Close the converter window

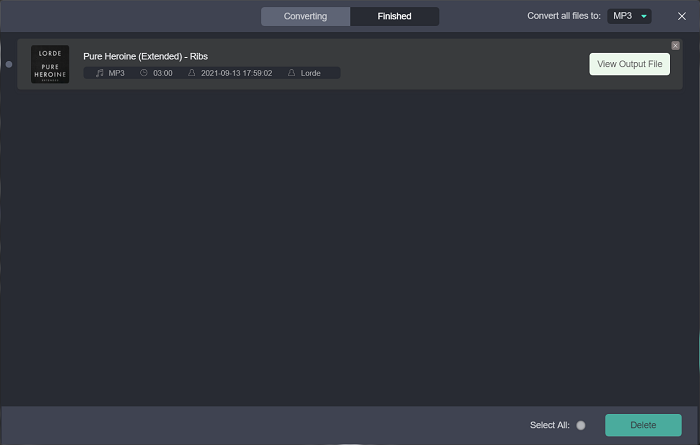(x=682, y=16)
